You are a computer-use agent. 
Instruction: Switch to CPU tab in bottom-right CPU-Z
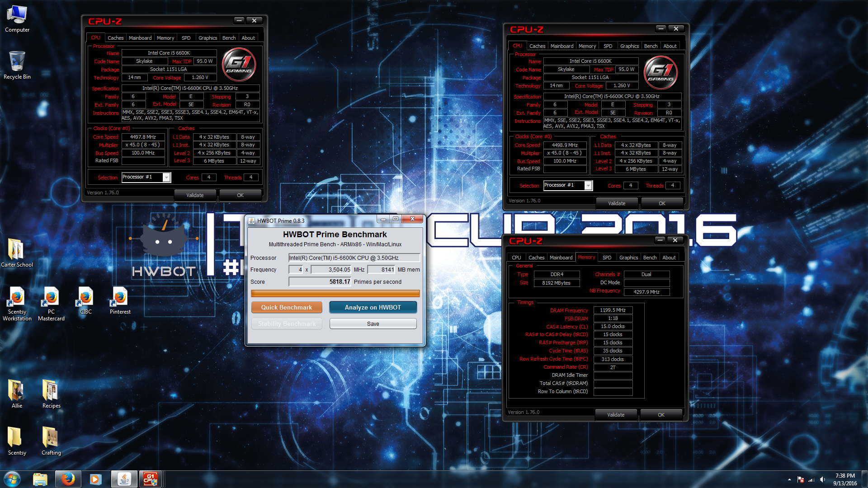pos(517,258)
